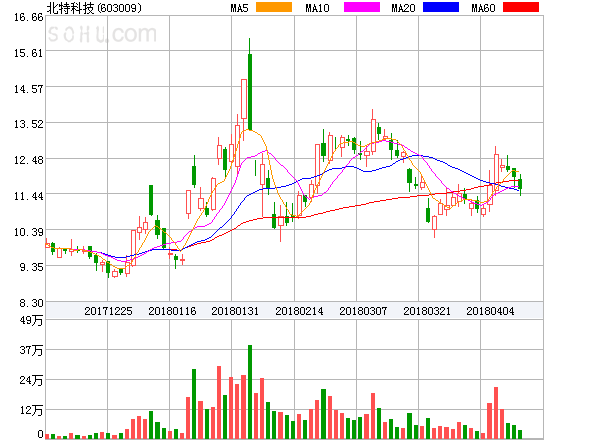The height and width of the screenshot is (440, 600).
Task: Click the 14.57 price axis label
Action: 29,89
